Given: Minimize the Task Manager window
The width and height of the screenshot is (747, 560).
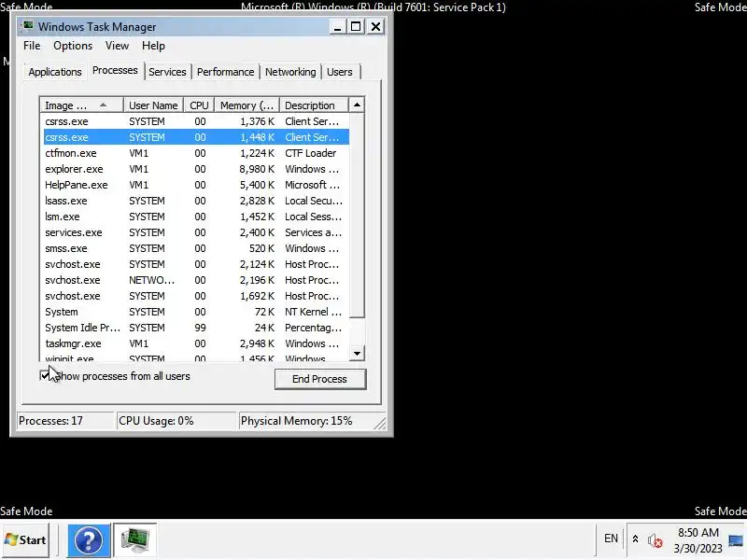Looking at the screenshot, I should 337,27.
